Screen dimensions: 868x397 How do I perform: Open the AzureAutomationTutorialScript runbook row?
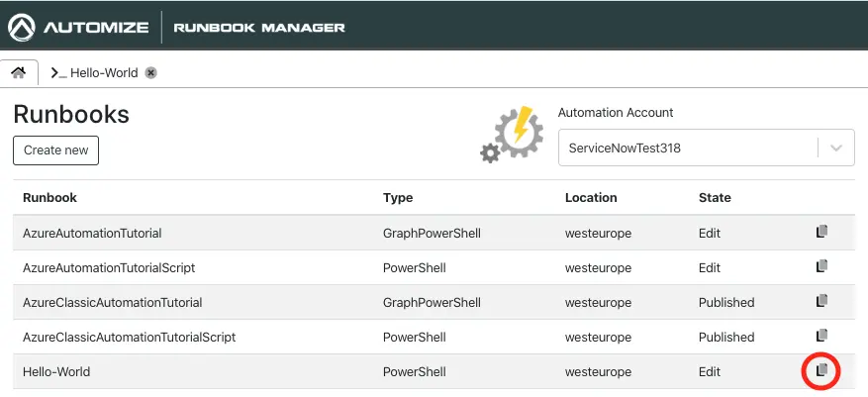[109, 268]
